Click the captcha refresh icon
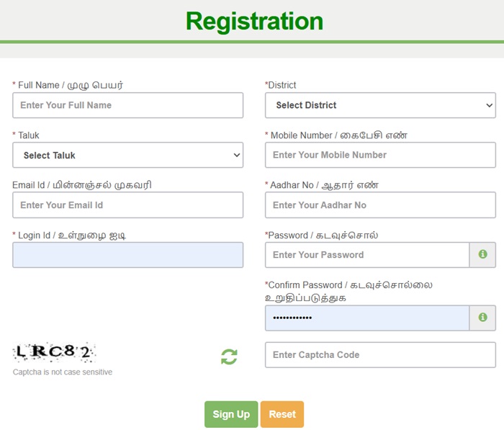This screenshot has width=504, height=430. 229,356
